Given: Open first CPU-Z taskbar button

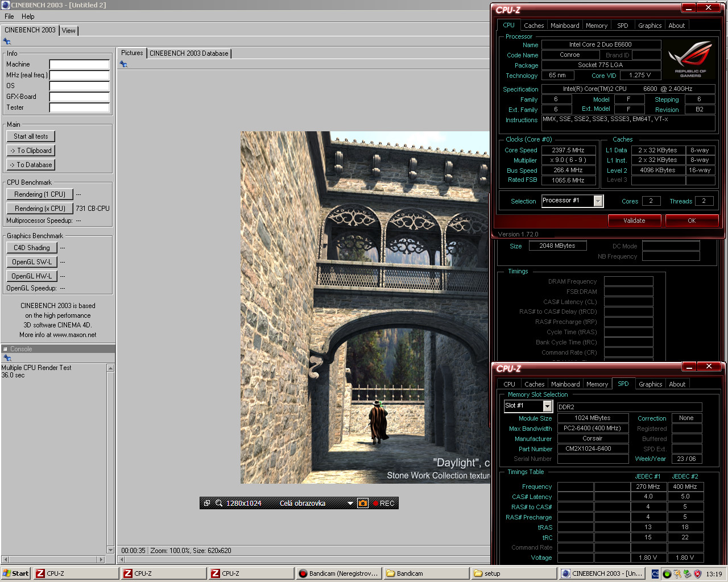Looking at the screenshot, I should pos(76,573).
